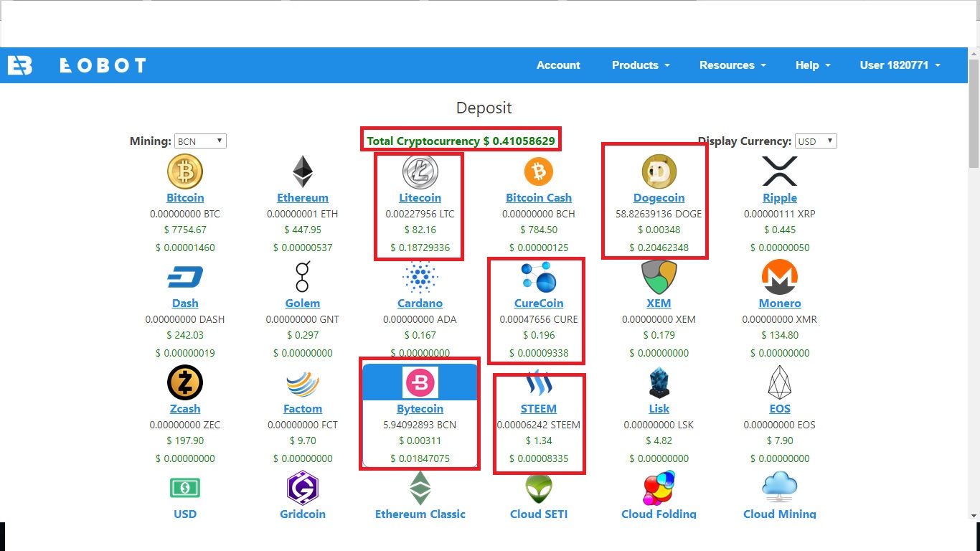Click the Ethereum Classic green icon

pos(420,489)
